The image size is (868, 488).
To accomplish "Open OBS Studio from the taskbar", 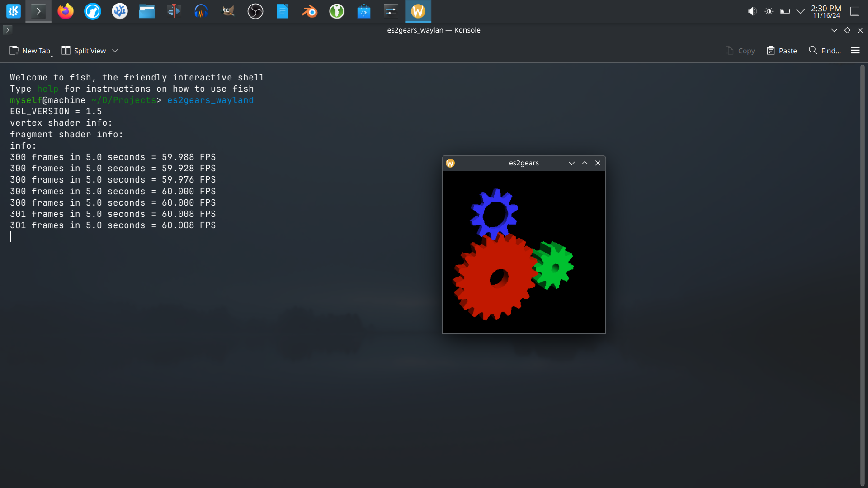I will (255, 11).
